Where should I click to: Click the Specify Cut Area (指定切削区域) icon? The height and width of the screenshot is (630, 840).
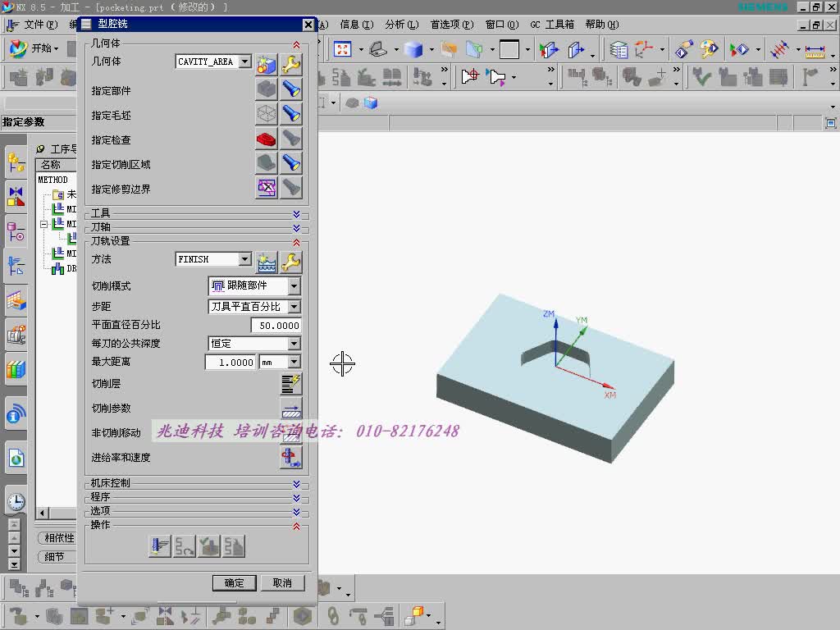267,163
